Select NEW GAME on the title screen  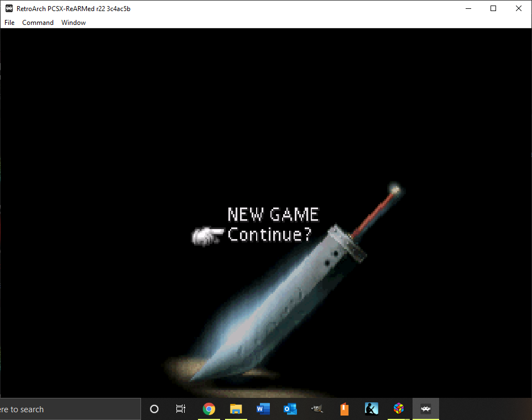coord(273,214)
